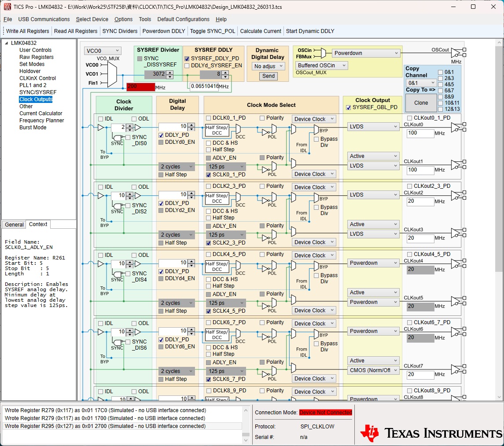Check the CLKout0_1_PD checkbox
Screen dimensions: 504x446
click(x=409, y=118)
